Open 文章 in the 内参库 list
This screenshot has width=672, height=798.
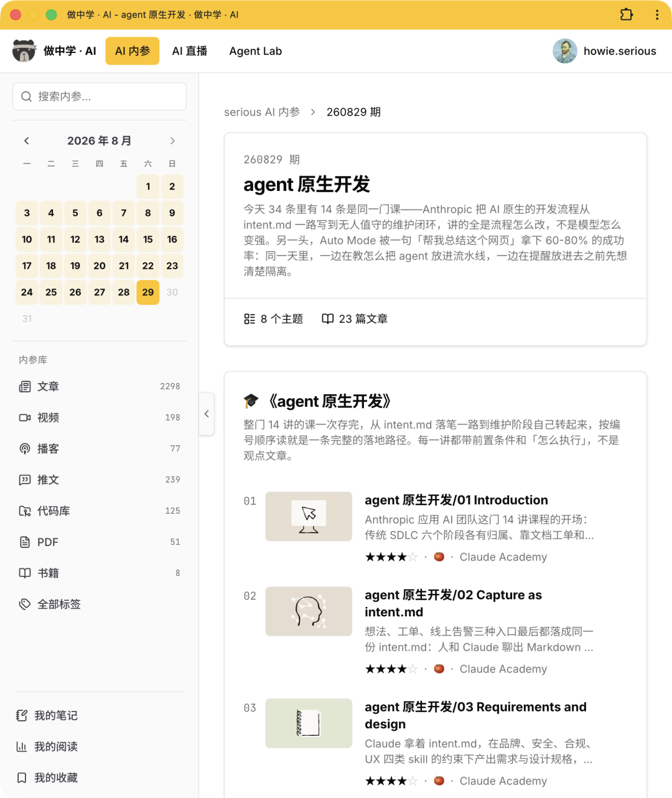tap(100, 386)
